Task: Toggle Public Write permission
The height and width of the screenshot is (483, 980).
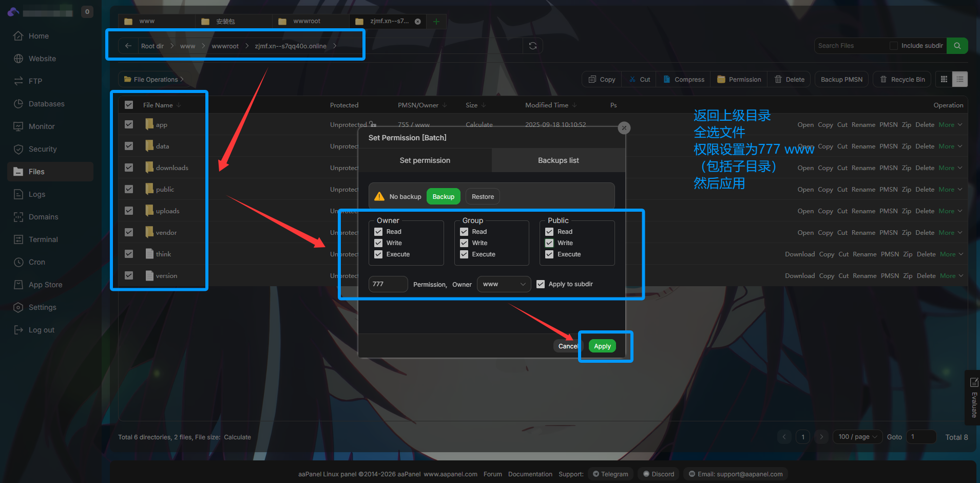Action: click(x=549, y=243)
